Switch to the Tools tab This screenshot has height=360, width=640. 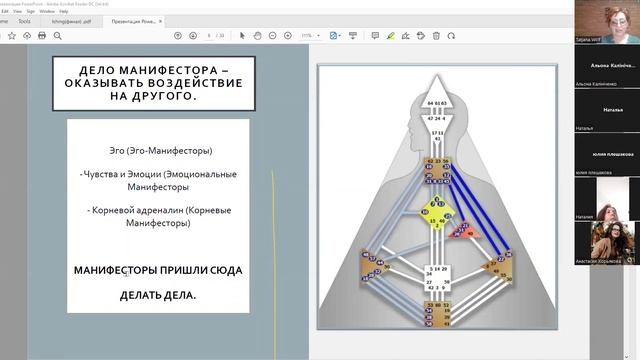click(x=24, y=21)
